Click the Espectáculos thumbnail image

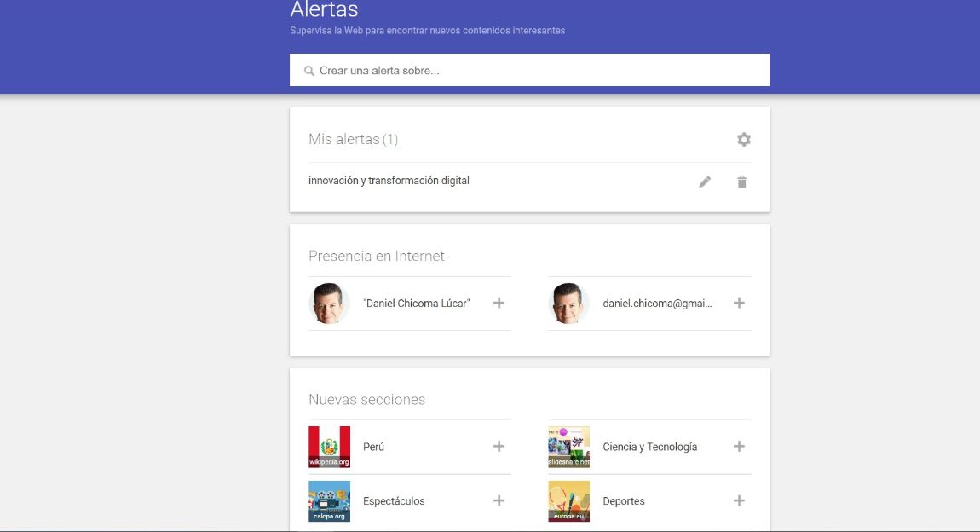[329, 501]
